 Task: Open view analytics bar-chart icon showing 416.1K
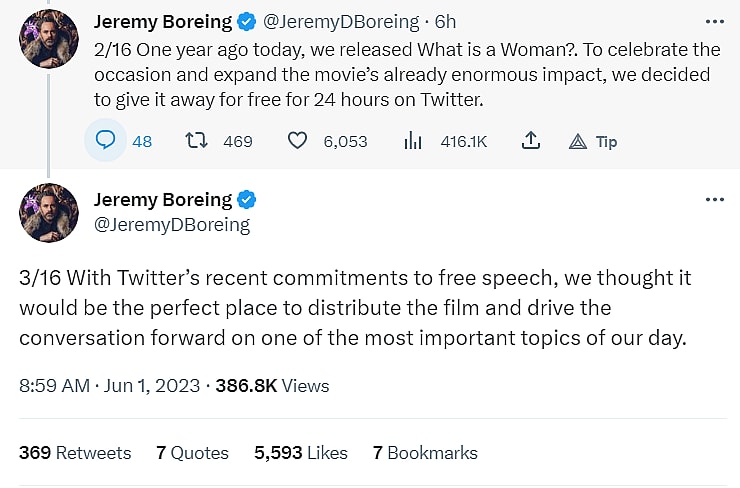[x=412, y=141]
